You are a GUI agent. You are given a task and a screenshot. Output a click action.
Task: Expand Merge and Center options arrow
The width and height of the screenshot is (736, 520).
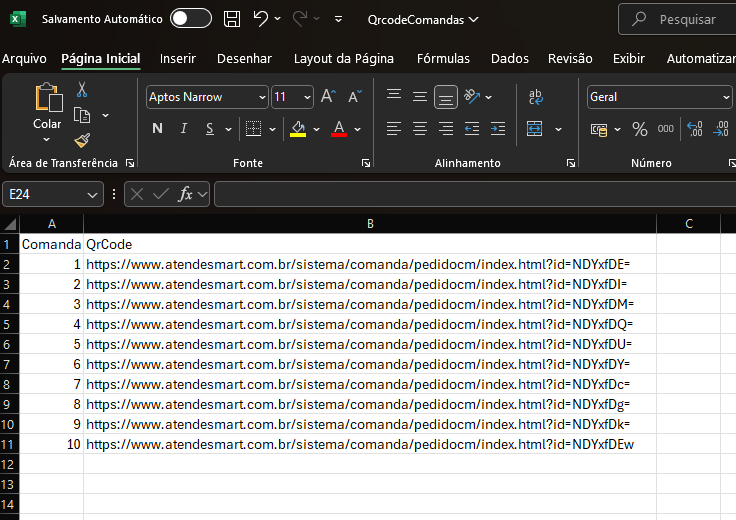tap(558, 129)
